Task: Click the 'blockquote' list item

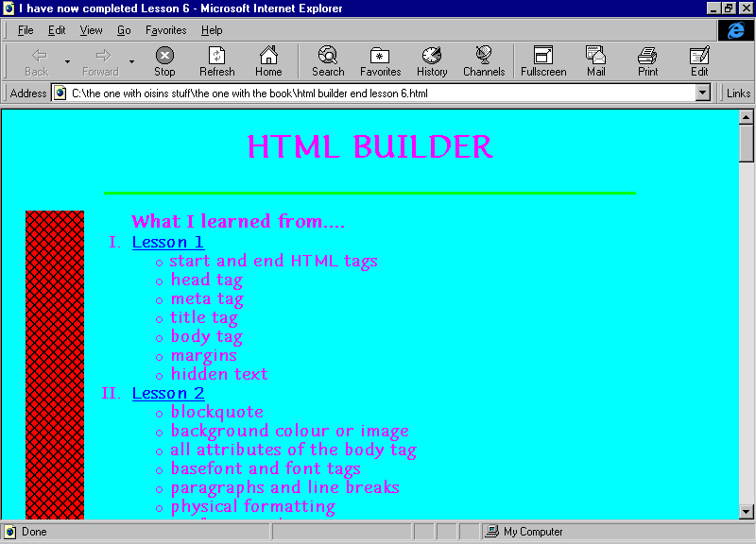Action: [x=217, y=412]
